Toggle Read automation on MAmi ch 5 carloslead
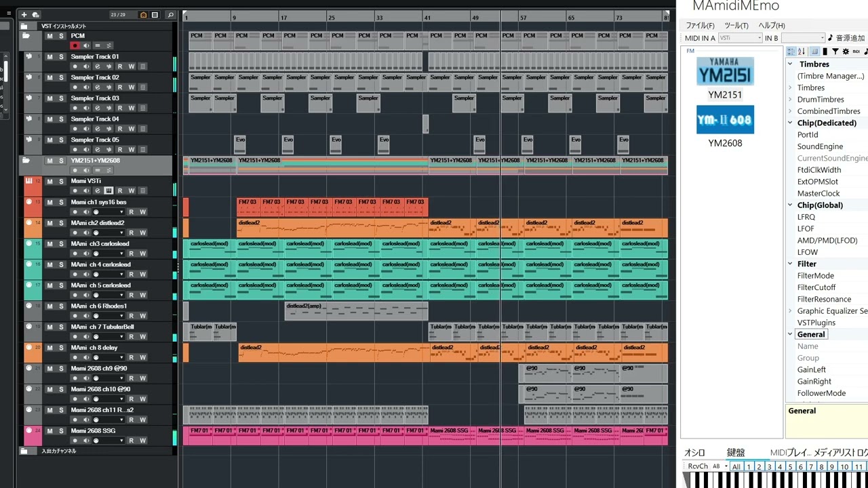The image size is (868, 488). 132,296
